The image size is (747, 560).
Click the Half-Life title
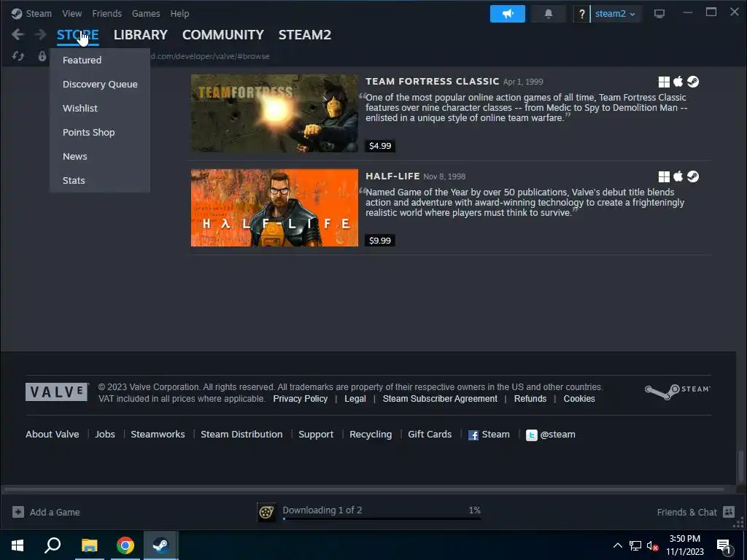392,176
